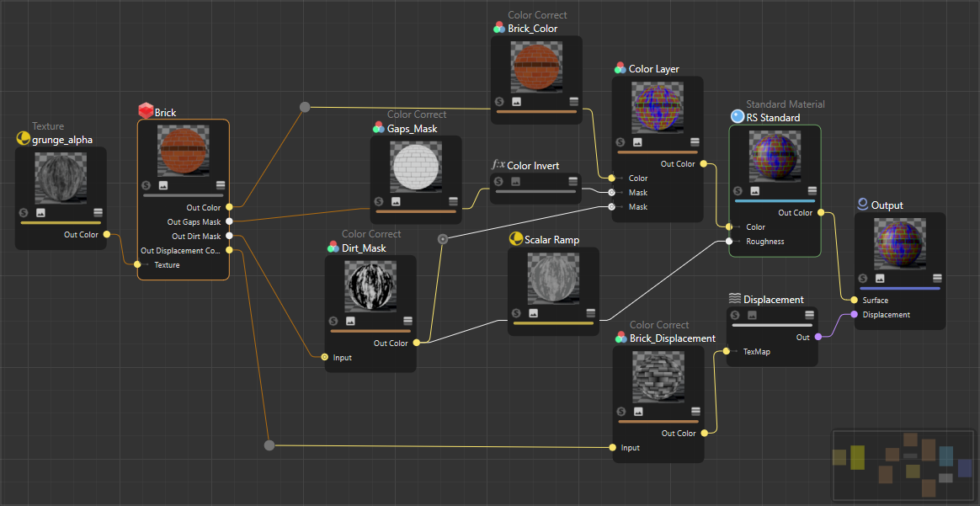Click the RS Standard blue sphere icon

(738, 118)
